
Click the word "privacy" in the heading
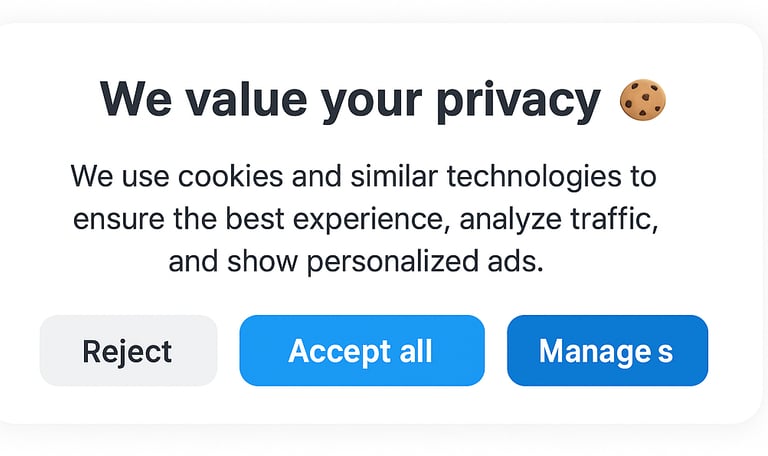tap(518, 101)
